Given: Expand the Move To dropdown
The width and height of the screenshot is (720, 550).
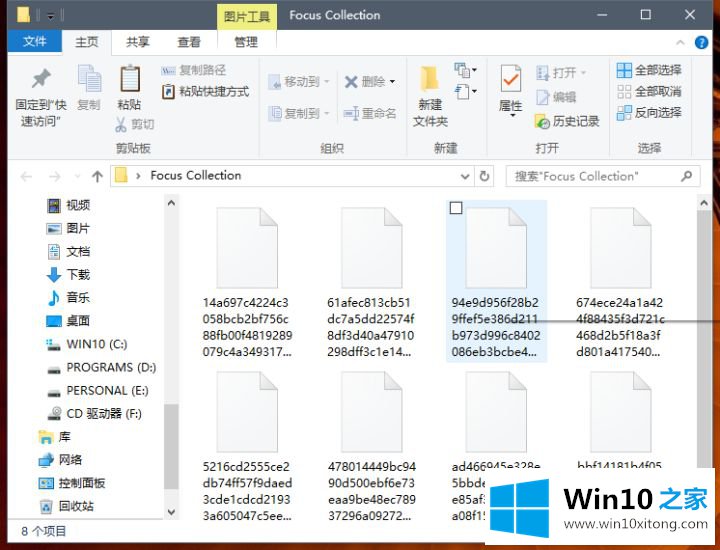Looking at the screenshot, I should tap(327, 82).
